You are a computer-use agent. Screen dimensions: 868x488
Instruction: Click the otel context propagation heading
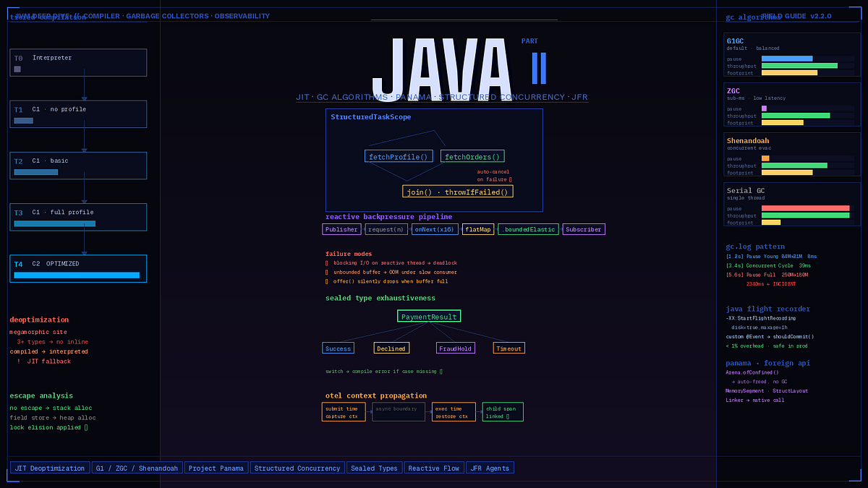click(x=376, y=395)
